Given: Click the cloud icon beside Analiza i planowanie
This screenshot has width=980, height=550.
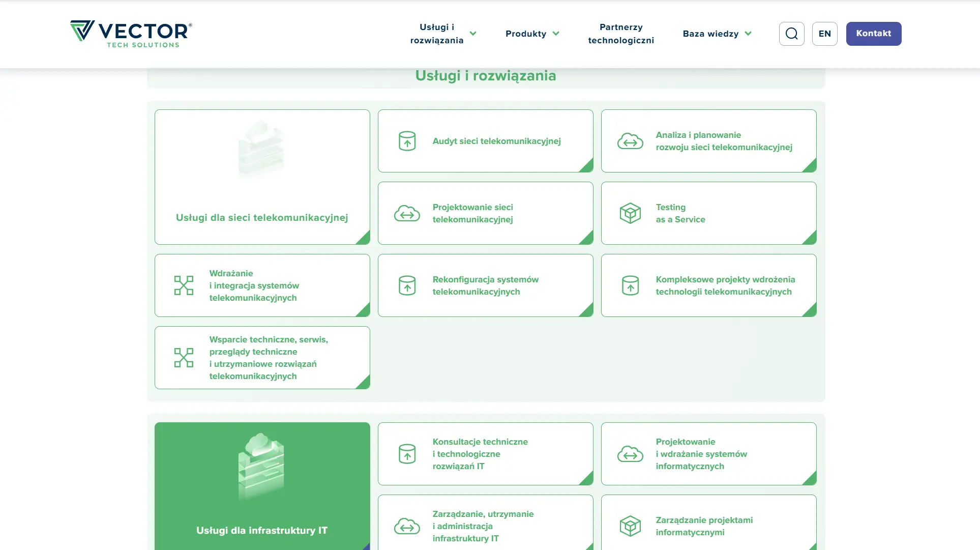Looking at the screenshot, I should (x=630, y=141).
